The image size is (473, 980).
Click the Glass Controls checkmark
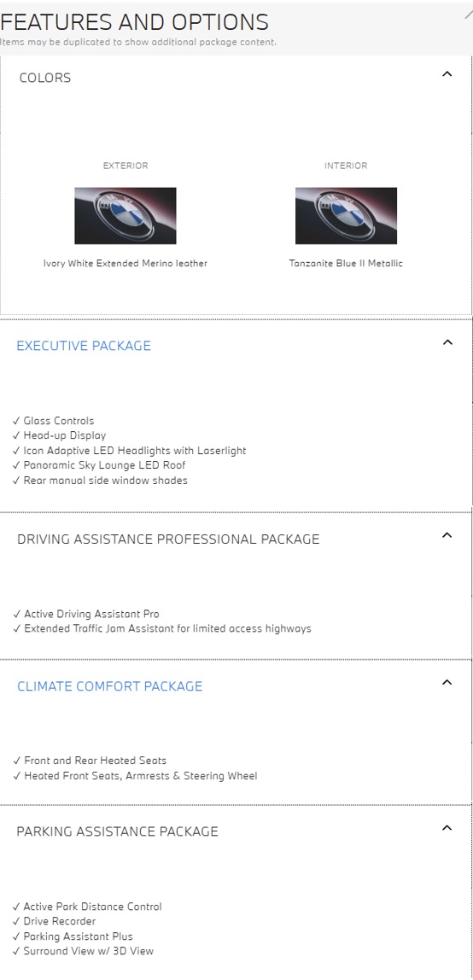point(16,421)
